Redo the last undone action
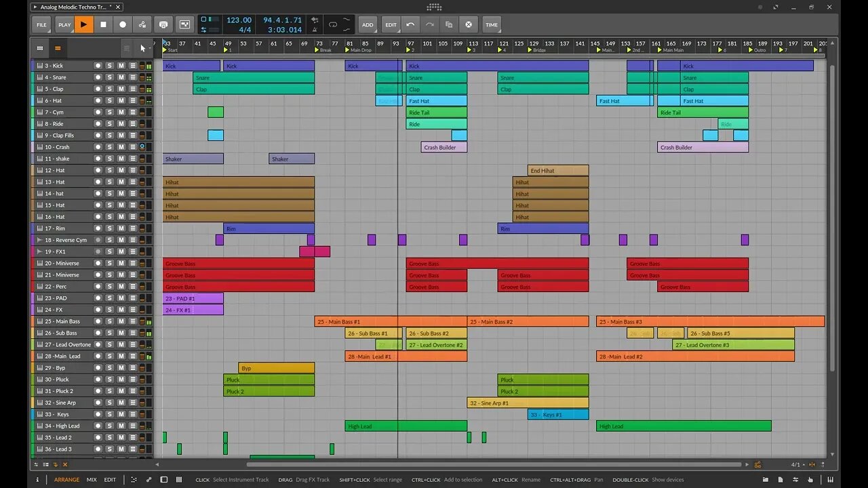This screenshot has width=868, height=488. point(429,24)
